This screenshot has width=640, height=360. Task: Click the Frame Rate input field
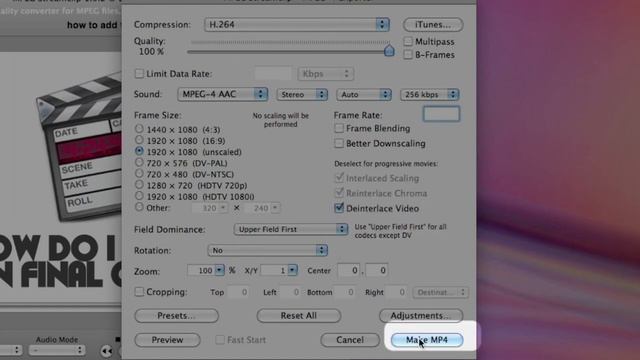pyautogui.click(x=441, y=114)
